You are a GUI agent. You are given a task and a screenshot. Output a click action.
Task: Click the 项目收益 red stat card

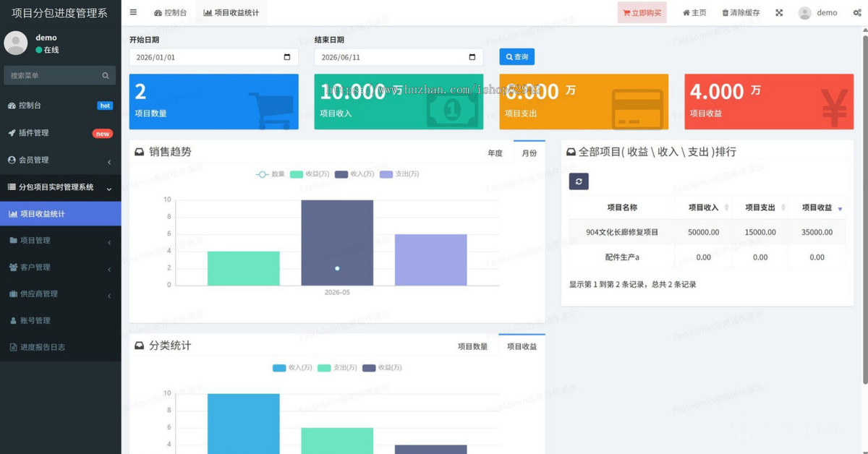[769, 102]
